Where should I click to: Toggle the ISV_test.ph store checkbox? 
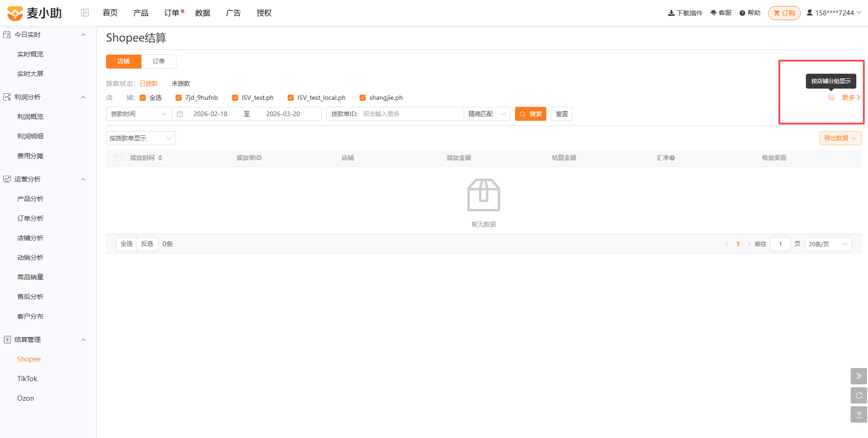(235, 97)
